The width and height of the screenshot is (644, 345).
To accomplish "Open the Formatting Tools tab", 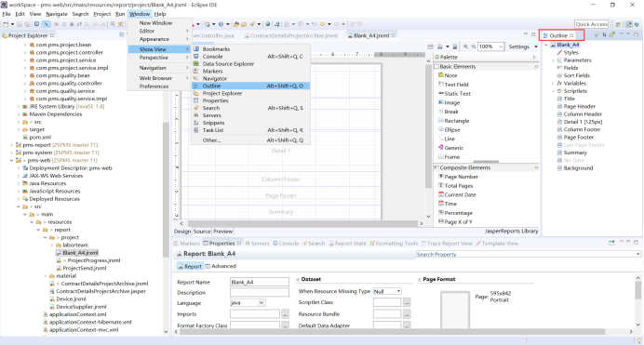I will 394,244.
